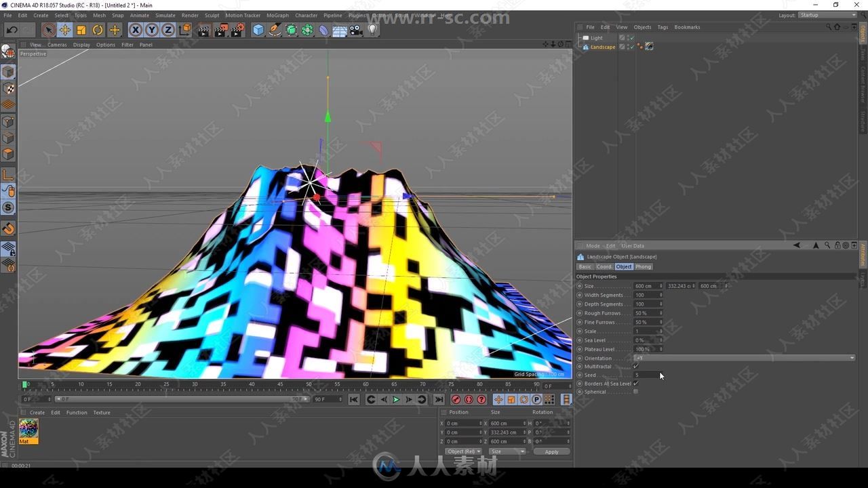Toggle the Light object's enabled checkmark
The image size is (868, 488).
[632, 38]
